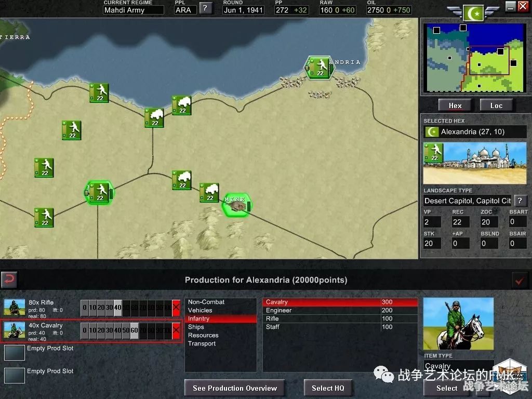
Task: Remove the 40x Cavalry production with its red X
Action: [x=176, y=330]
